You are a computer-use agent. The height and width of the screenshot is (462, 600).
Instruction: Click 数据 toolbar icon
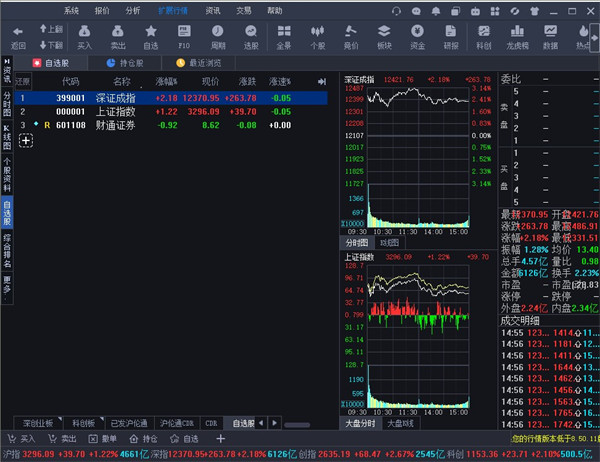pos(550,31)
